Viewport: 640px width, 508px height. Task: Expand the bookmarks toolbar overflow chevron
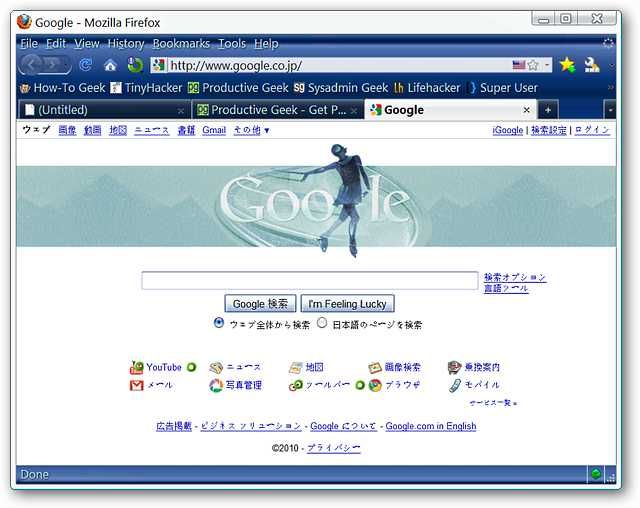(x=610, y=87)
